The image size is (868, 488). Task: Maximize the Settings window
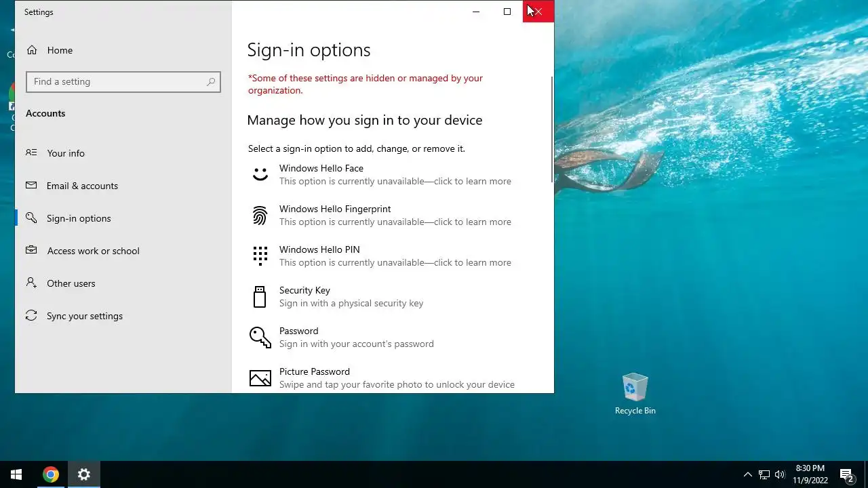[x=507, y=12]
